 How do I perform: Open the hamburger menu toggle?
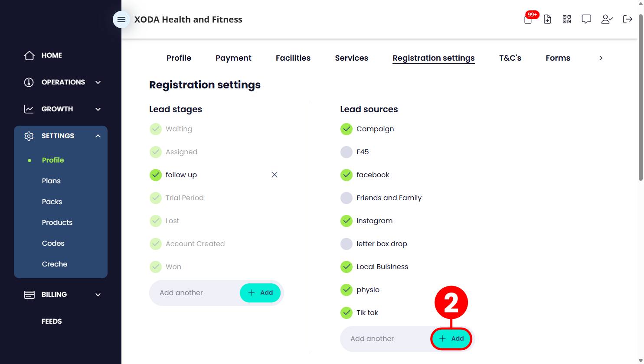121,19
